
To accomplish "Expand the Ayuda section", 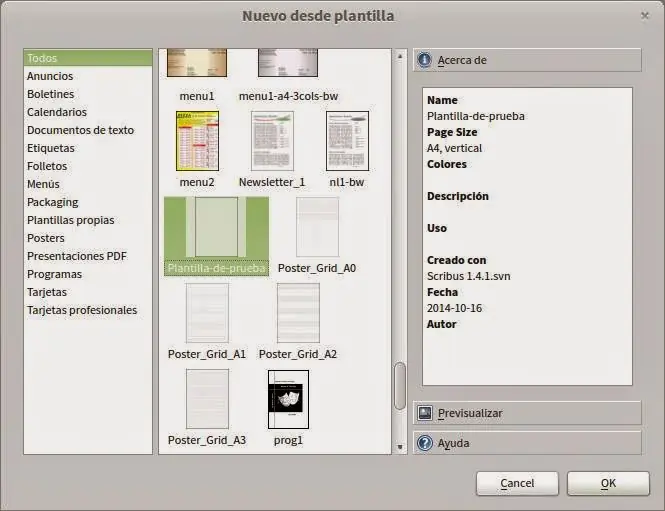I will click(x=527, y=443).
